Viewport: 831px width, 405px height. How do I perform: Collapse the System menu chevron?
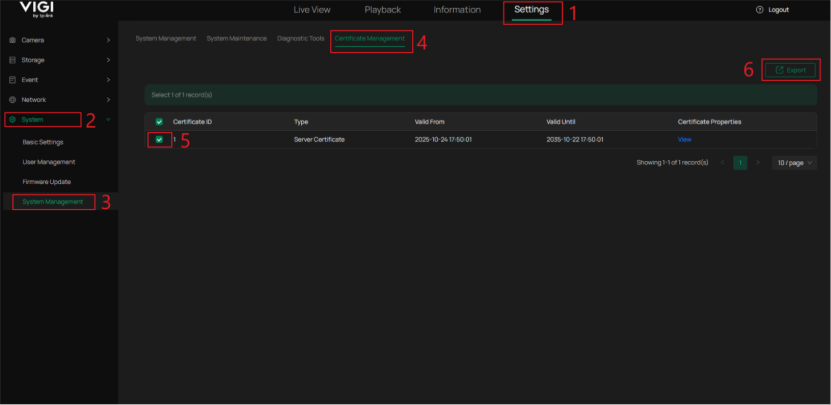[x=108, y=120]
